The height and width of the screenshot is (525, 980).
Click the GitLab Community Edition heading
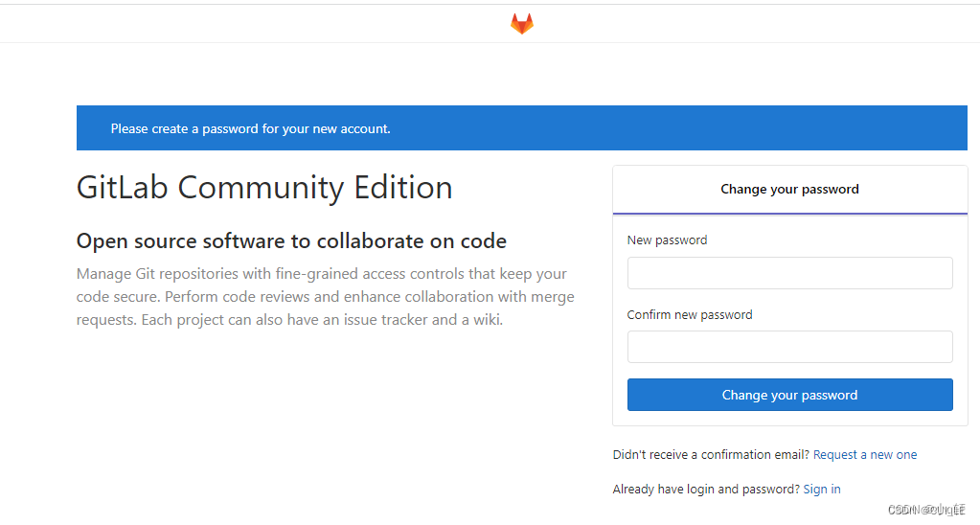(x=264, y=188)
